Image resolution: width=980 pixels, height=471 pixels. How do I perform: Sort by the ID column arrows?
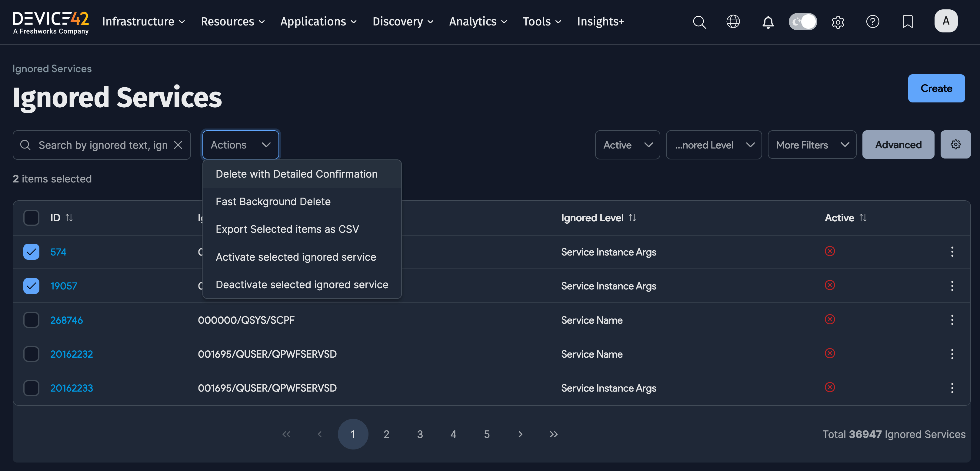[x=69, y=218]
